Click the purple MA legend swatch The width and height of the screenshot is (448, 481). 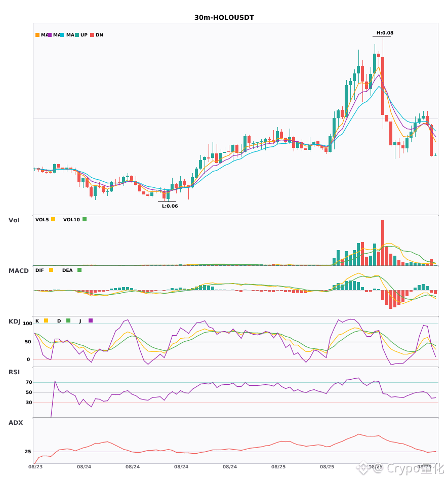[x=50, y=35]
